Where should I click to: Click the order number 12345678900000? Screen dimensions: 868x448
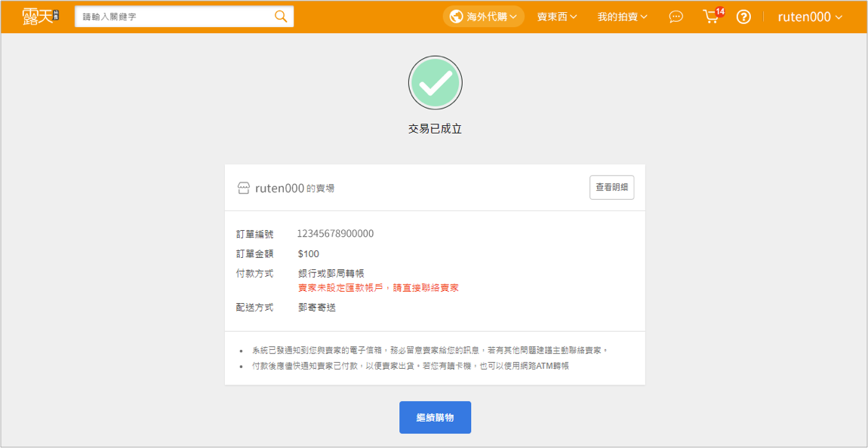tap(335, 234)
